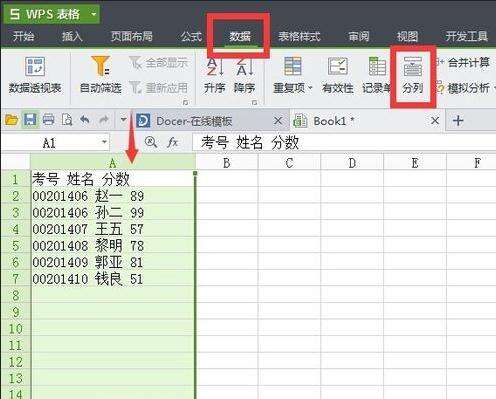The image size is (496, 399).
Task: Click cell with 00201406 赵一 89
Action: (x=113, y=196)
